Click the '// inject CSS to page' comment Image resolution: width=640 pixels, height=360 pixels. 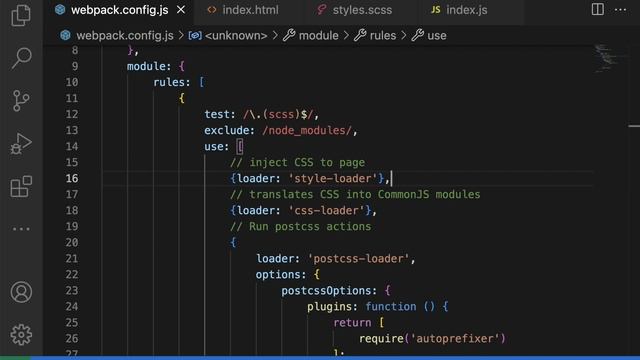tap(298, 162)
